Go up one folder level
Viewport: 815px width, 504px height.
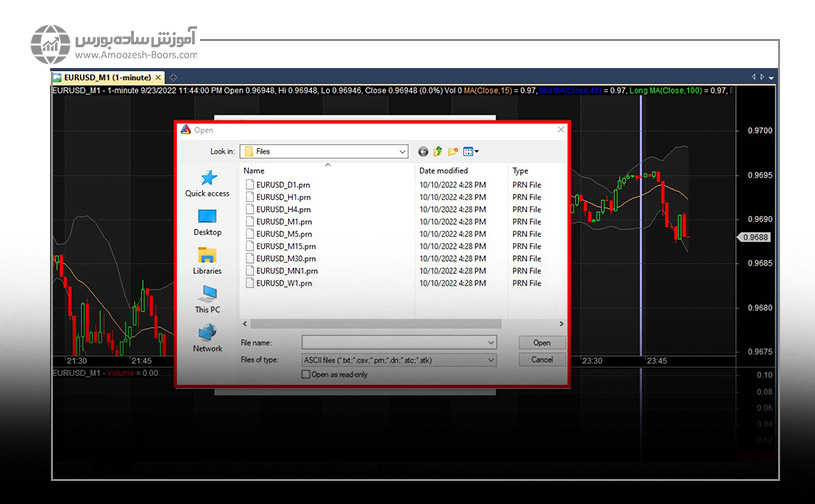(438, 151)
